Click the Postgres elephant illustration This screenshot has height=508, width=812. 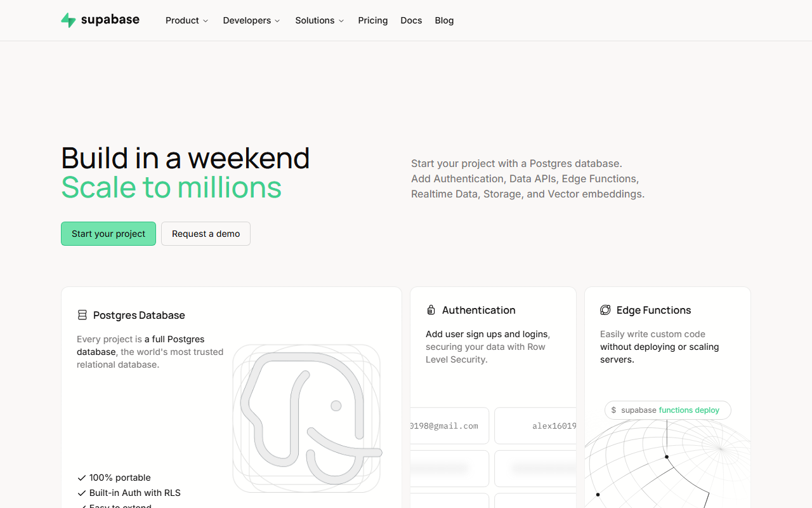coord(306,418)
